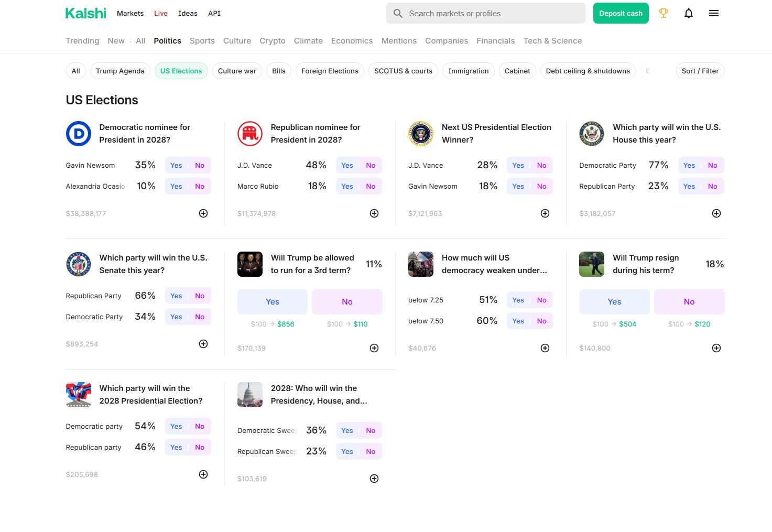Switch to the Sports category tab
The image size is (772, 532).
tap(202, 41)
